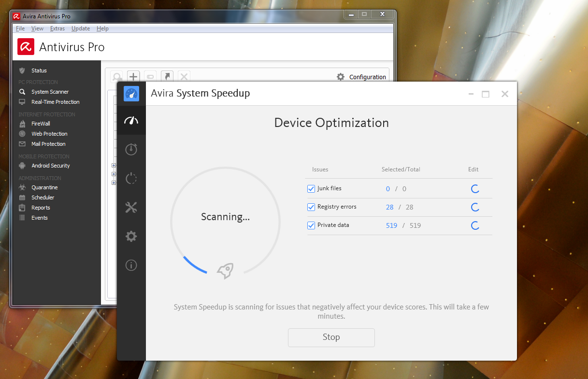Click the Scanning... status text
This screenshot has height=379, width=588.
click(225, 217)
